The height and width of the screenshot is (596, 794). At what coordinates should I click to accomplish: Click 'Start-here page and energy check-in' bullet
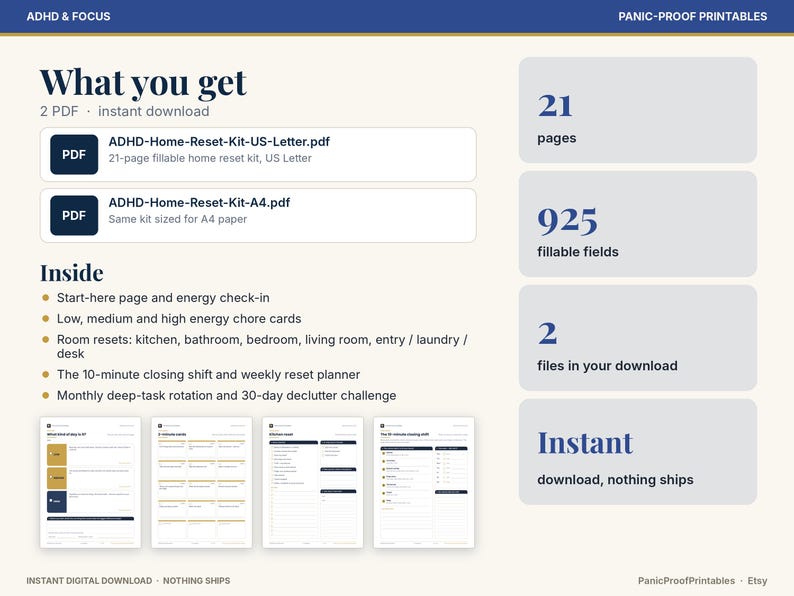[x=163, y=298]
